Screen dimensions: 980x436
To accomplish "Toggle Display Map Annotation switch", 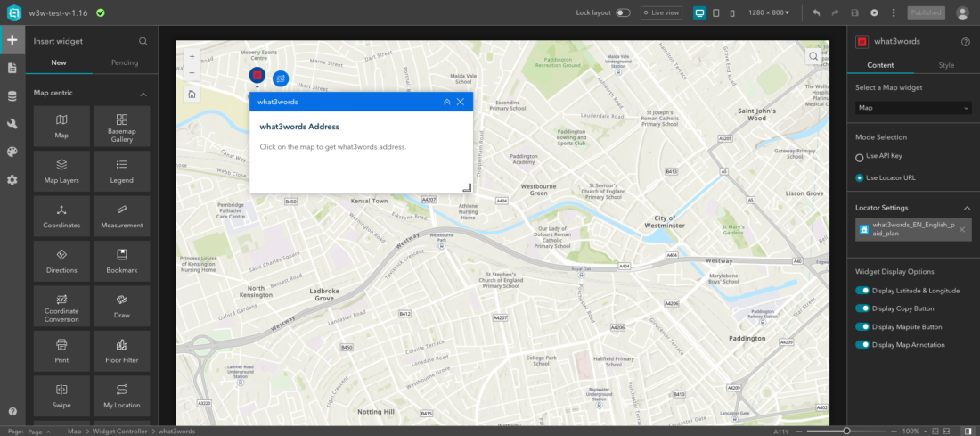I will 862,345.
